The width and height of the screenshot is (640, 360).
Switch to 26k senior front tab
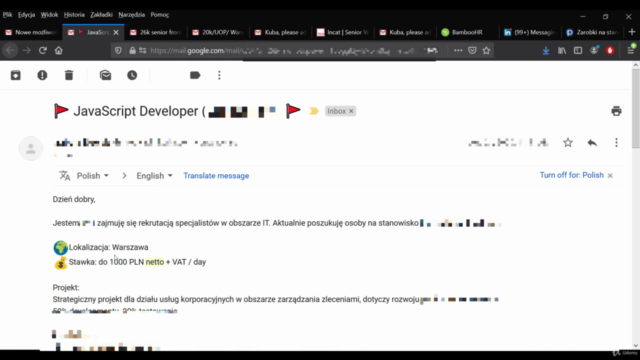[x=156, y=32]
